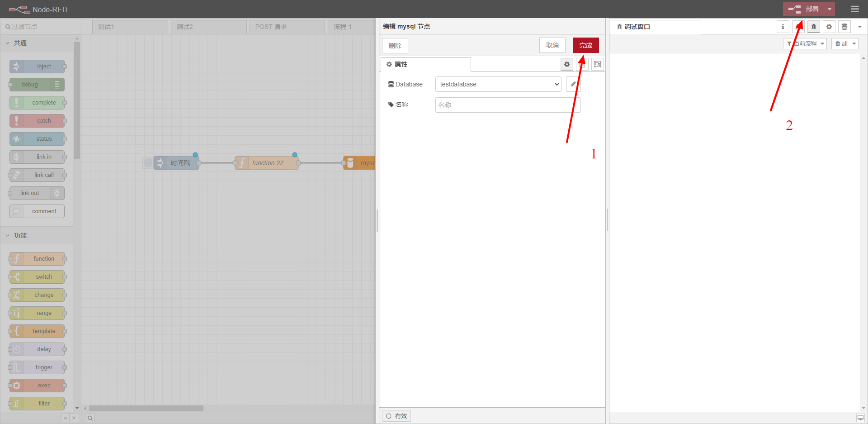Viewport: 868px width, 424px height.
Task: Expand all palette categories icon
Action: coord(74,418)
